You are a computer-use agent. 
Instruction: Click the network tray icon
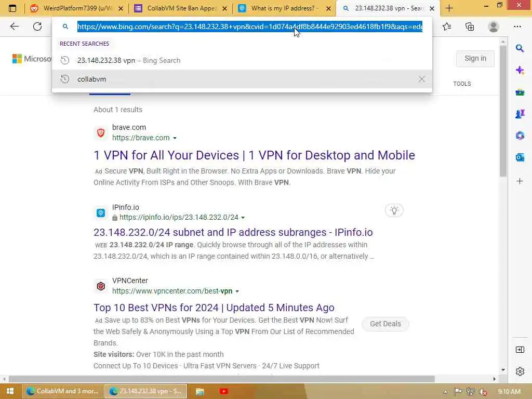pyautogui.click(x=470, y=392)
